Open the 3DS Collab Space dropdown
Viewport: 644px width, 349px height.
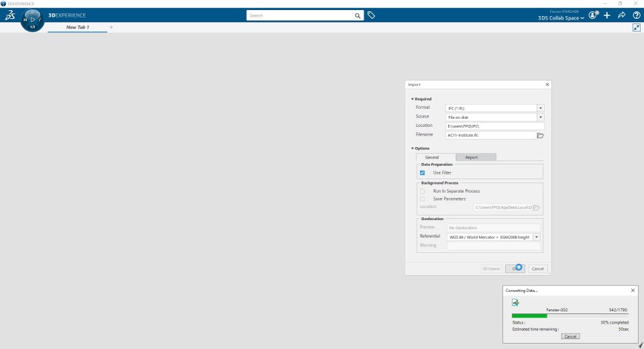pyautogui.click(x=561, y=18)
